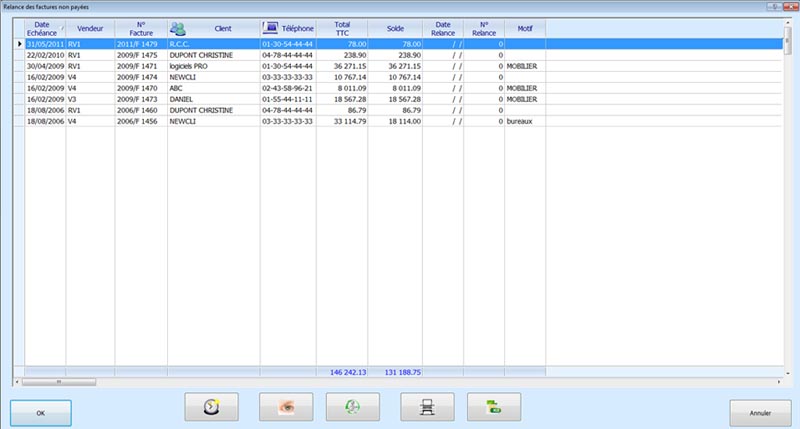Click the N° Facture column header
This screenshot has height=429, width=800.
pos(140,28)
